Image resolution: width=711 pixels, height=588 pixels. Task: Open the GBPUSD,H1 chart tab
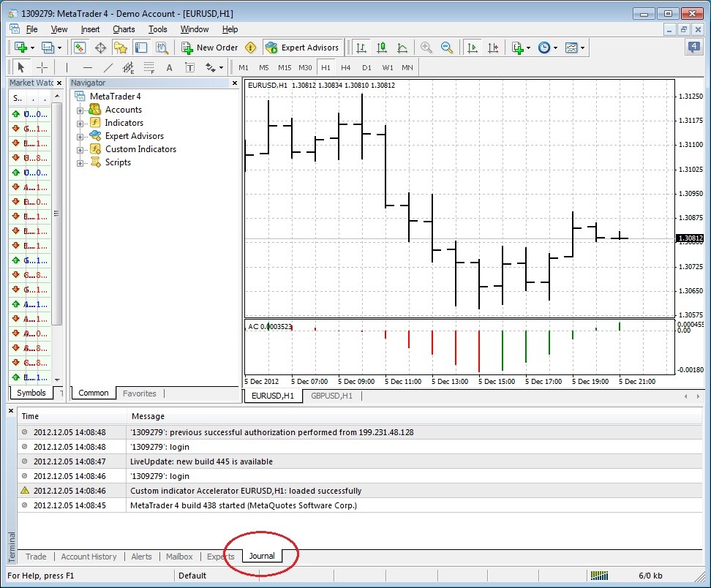click(331, 396)
